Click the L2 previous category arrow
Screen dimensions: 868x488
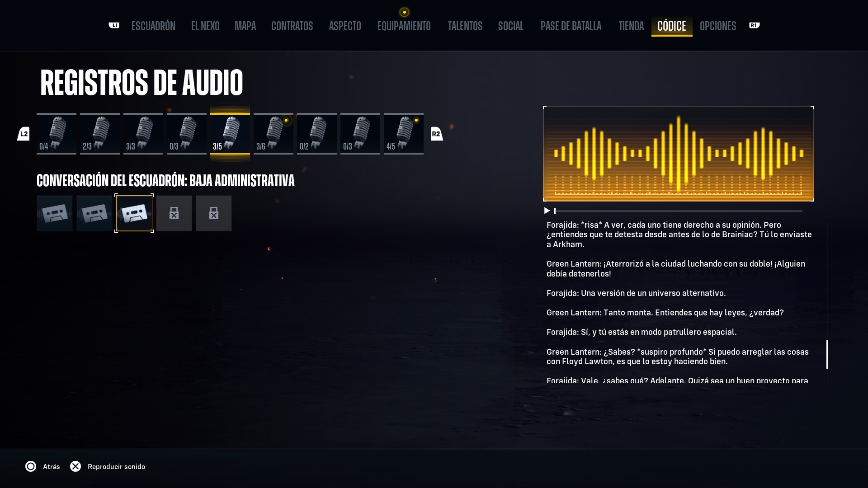click(24, 134)
